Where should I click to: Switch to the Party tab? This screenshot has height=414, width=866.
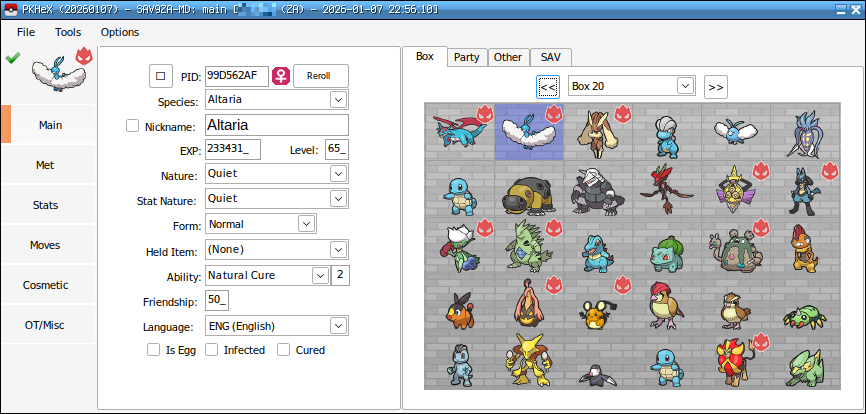tap(466, 57)
